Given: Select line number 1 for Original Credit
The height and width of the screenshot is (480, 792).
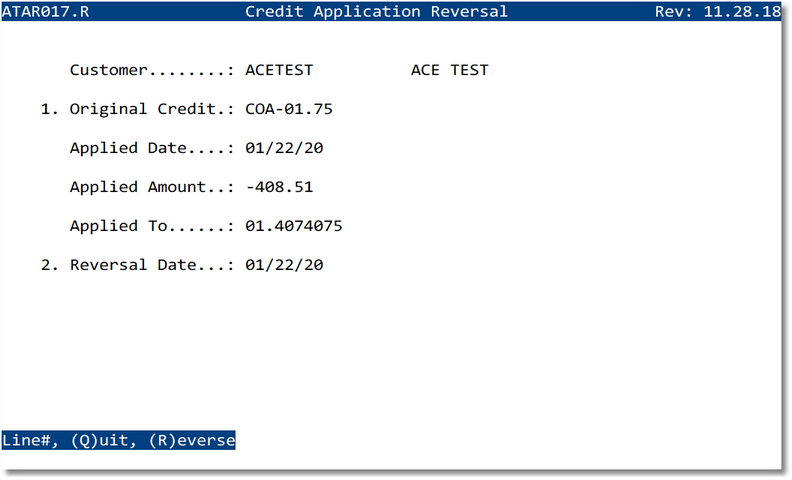Looking at the screenshot, I should (x=49, y=109).
